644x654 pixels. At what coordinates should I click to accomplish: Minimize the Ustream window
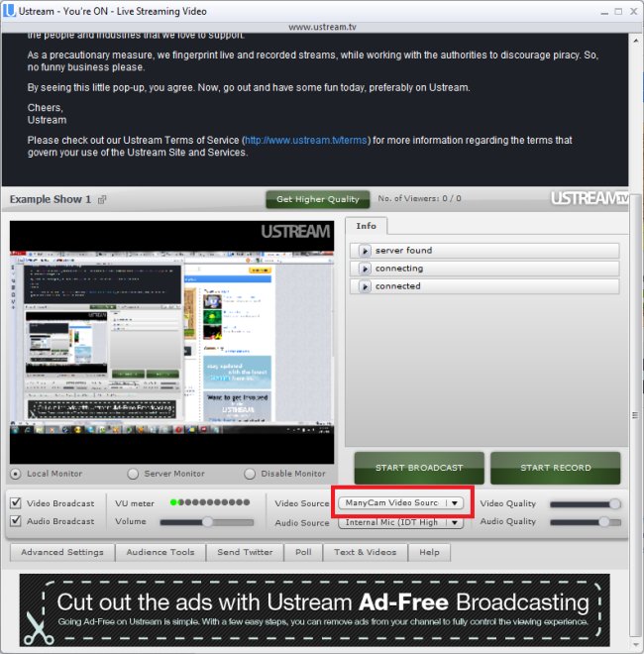tap(604, 12)
